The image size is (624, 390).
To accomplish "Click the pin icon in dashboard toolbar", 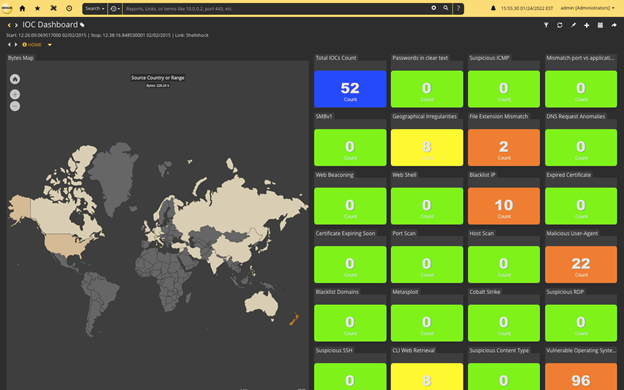I will coord(573,25).
